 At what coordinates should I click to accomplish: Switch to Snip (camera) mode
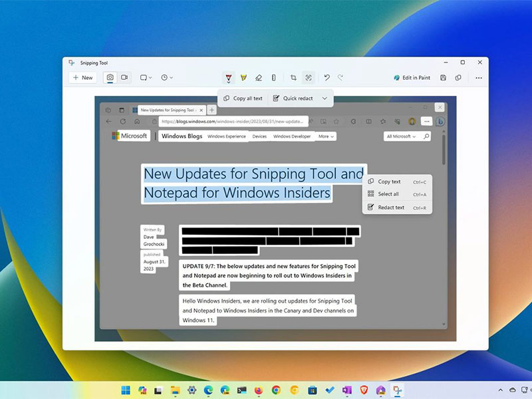click(x=110, y=78)
